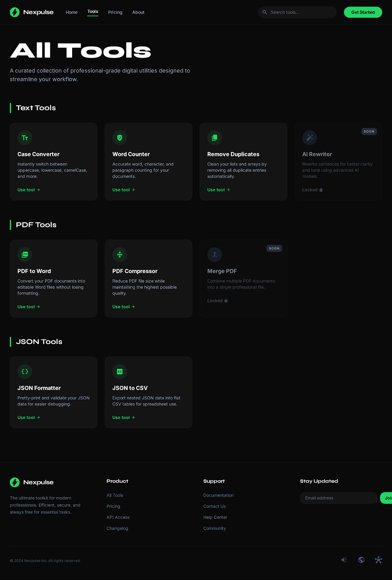
Task: Click the globe icon in footer
Action: click(361, 560)
